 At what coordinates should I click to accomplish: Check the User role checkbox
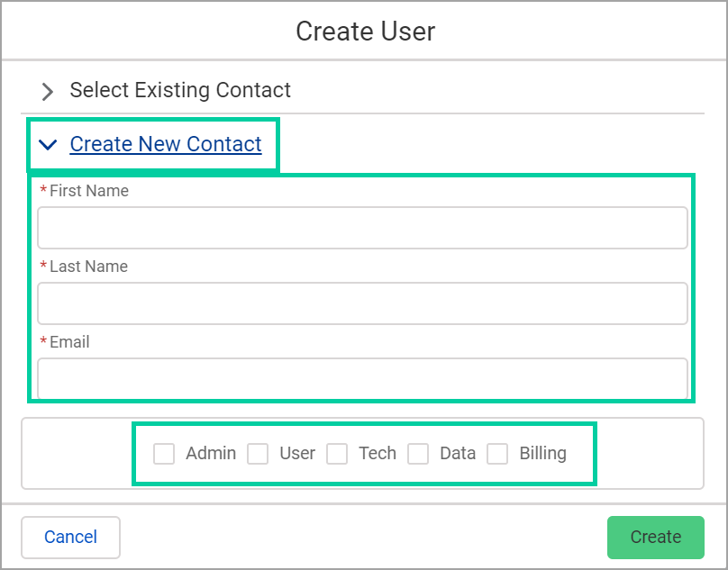click(259, 454)
